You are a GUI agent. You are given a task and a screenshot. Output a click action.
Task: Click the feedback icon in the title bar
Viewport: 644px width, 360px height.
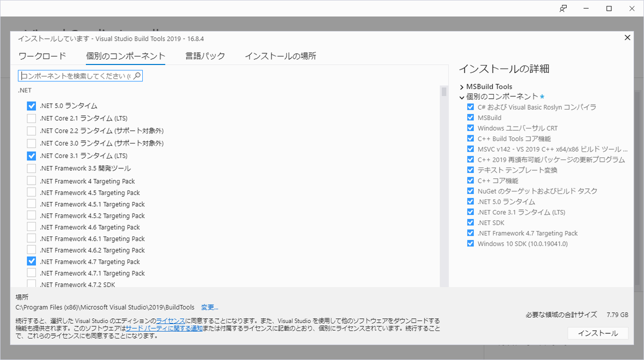tap(563, 8)
